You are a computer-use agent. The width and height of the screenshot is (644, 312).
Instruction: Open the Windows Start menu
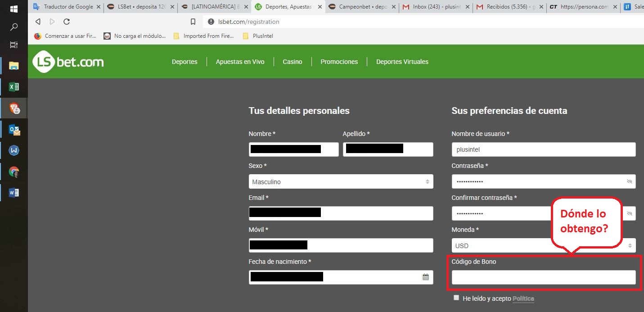[x=14, y=9]
